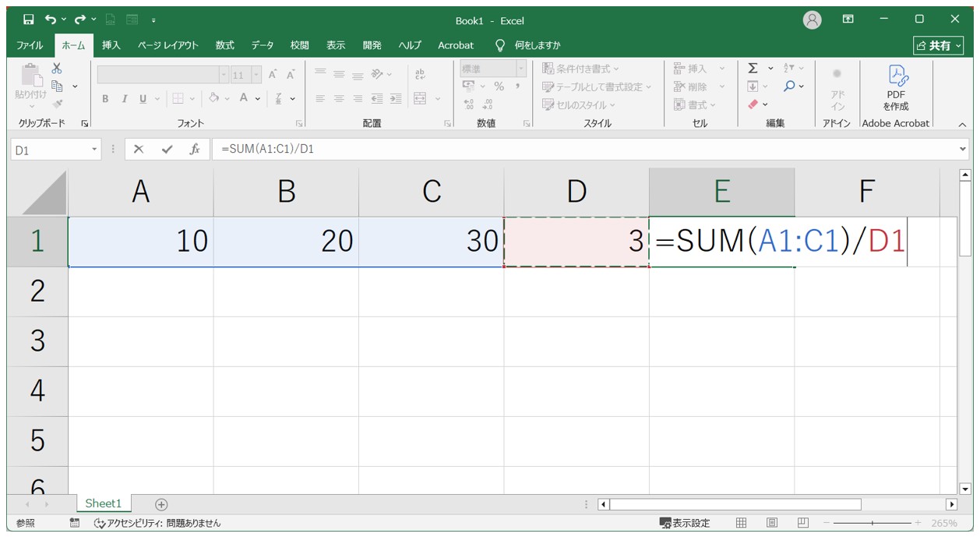Switch to the Acrobat tab

[x=456, y=45]
